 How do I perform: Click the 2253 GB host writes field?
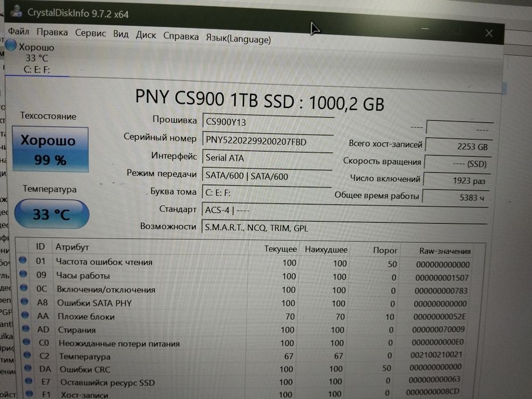(x=458, y=146)
